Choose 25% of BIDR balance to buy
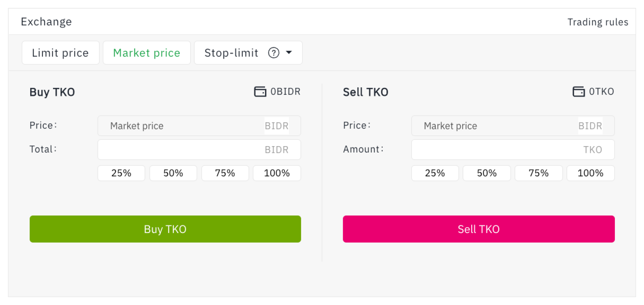This screenshot has height=305, width=644. click(x=121, y=173)
